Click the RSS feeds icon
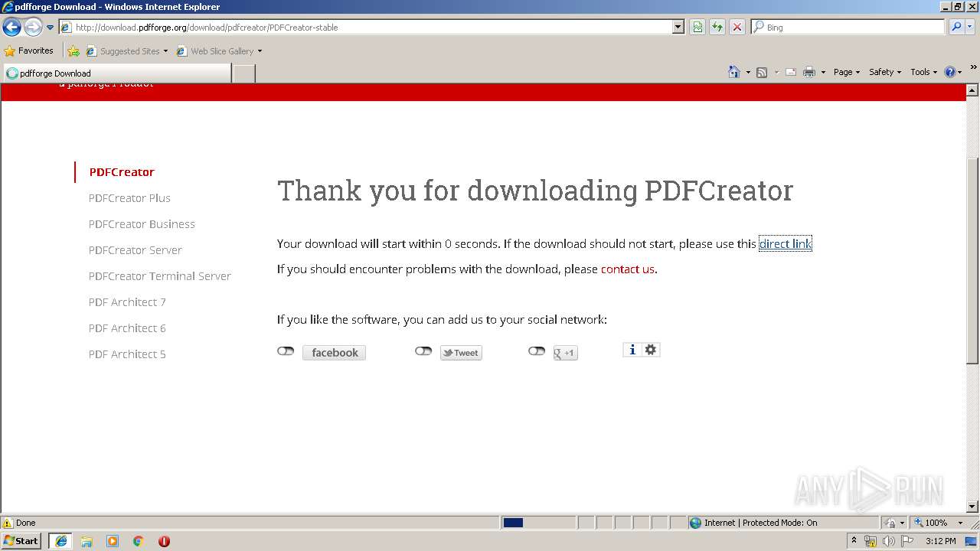The width and height of the screenshot is (980, 551). click(x=762, y=72)
